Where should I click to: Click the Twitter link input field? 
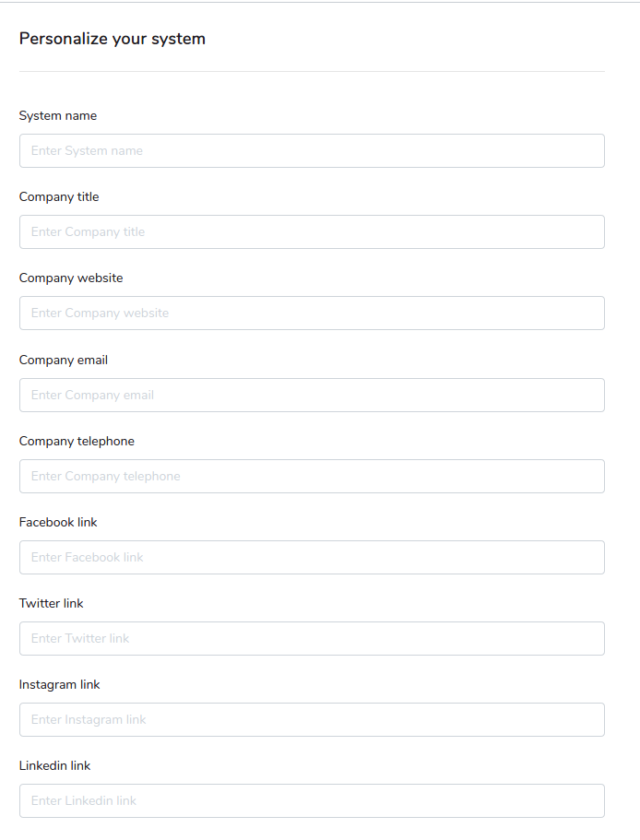(x=312, y=638)
